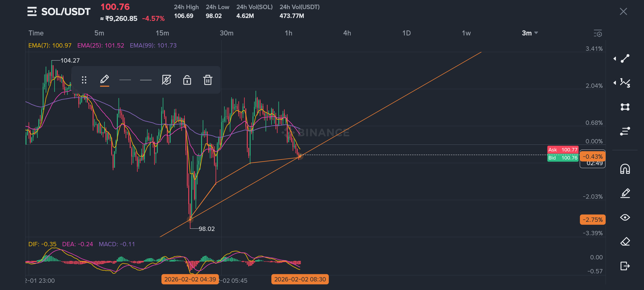Select the trend line drawing tool
This screenshot has height=290, width=644.
[x=625, y=59]
